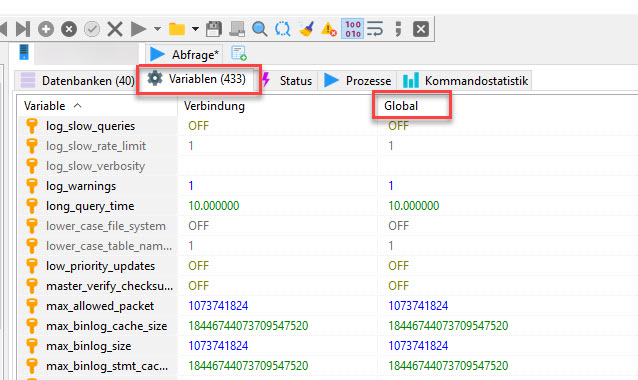Click max_allowed_packet Global value 1073741824
Screen dimensions: 638x380
tap(418, 306)
